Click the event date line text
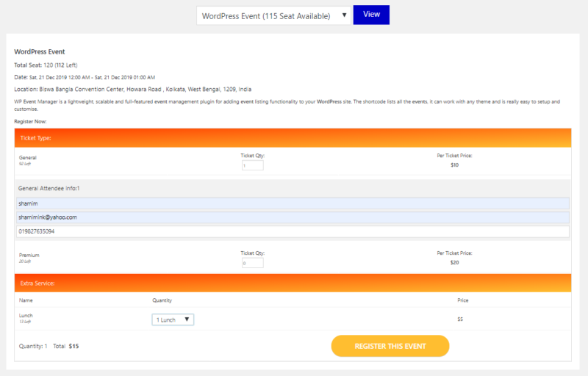The height and width of the screenshot is (376, 588). (85, 77)
